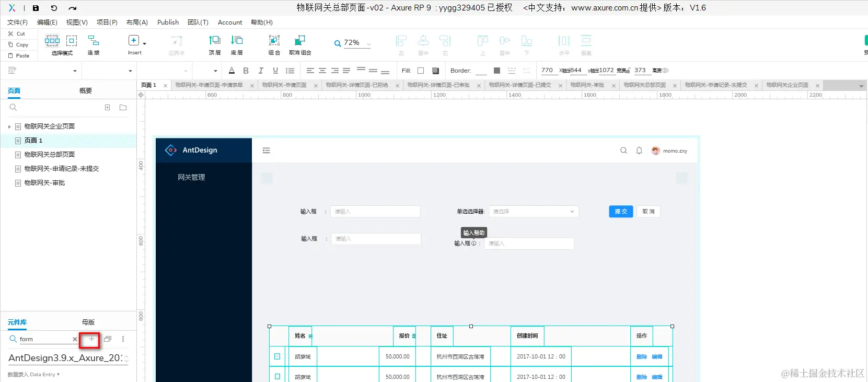The width and height of the screenshot is (868, 382).
Task: Distribute widgets vertically with 垂直
Action: 586,44
